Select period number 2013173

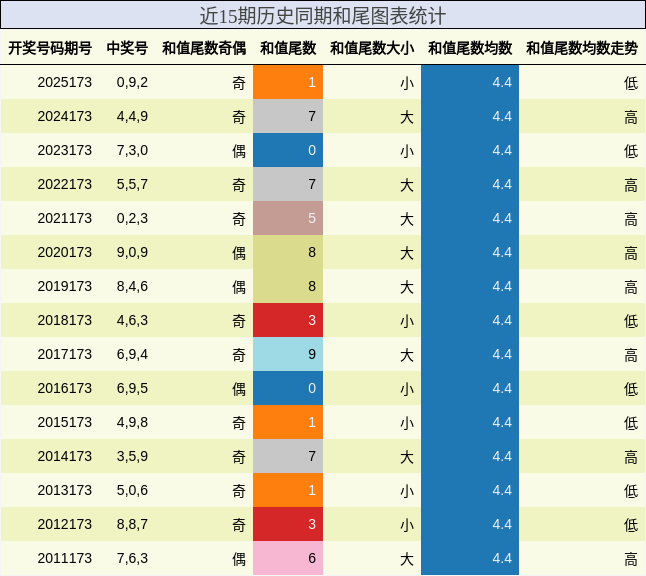(65, 490)
